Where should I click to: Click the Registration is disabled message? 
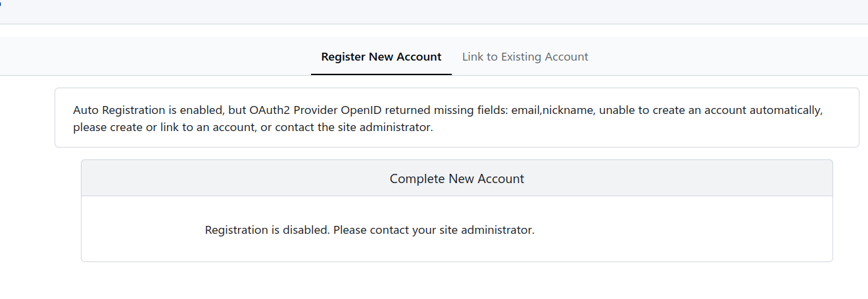point(370,230)
